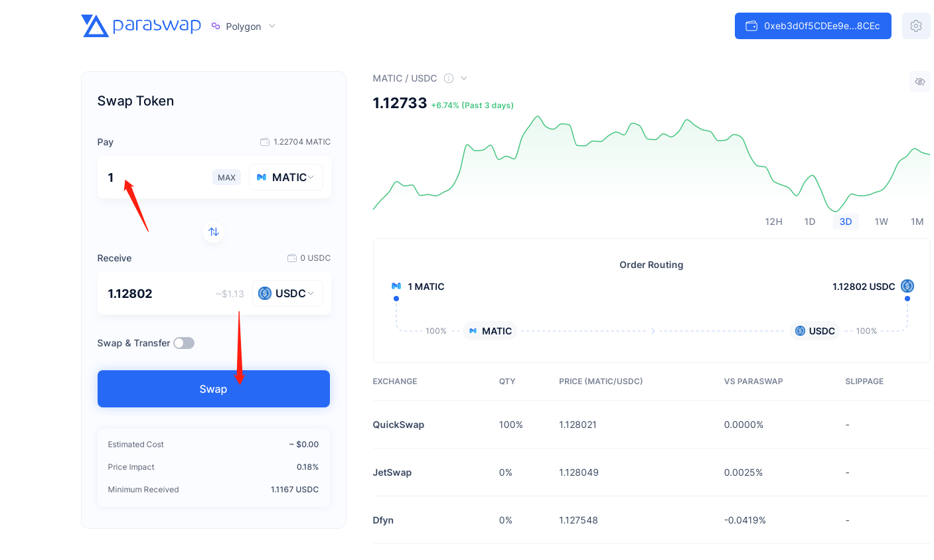
Task: Toggle Swap & Transfer switch
Action: click(x=184, y=343)
